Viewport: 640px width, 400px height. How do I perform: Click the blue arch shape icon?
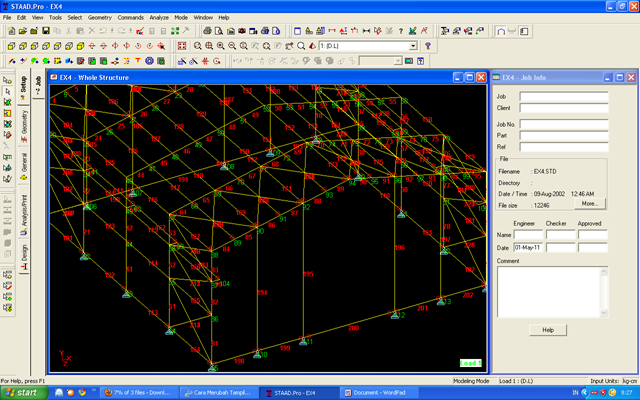pyautogui.click(x=501, y=31)
